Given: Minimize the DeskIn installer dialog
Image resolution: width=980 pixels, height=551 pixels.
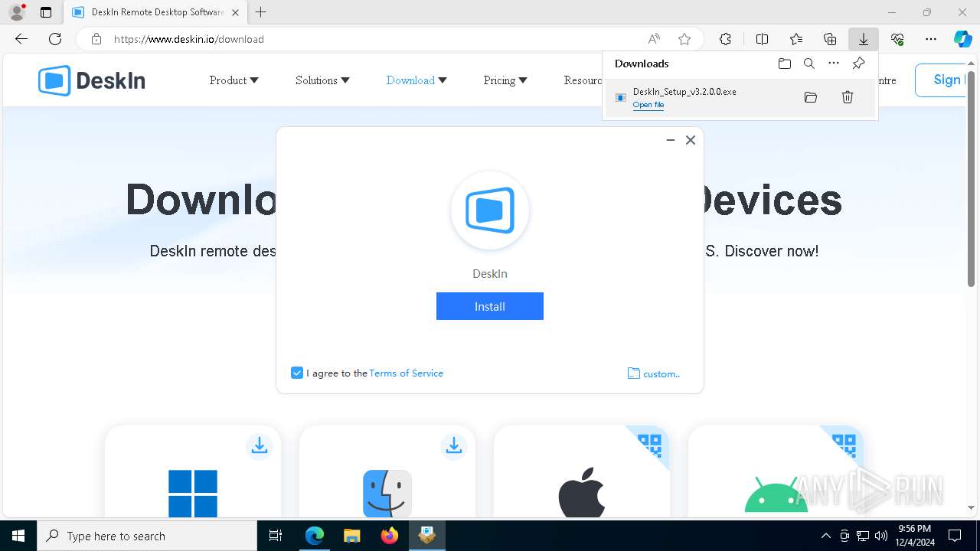Looking at the screenshot, I should point(670,140).
